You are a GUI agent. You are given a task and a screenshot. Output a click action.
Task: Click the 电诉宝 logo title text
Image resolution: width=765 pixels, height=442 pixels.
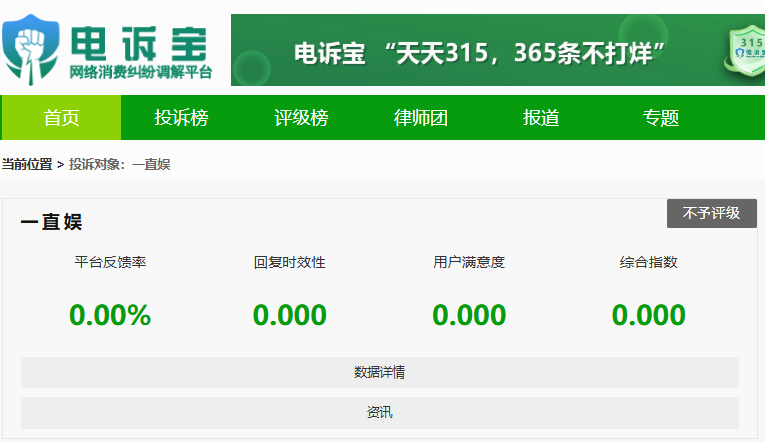click(139, 44)
